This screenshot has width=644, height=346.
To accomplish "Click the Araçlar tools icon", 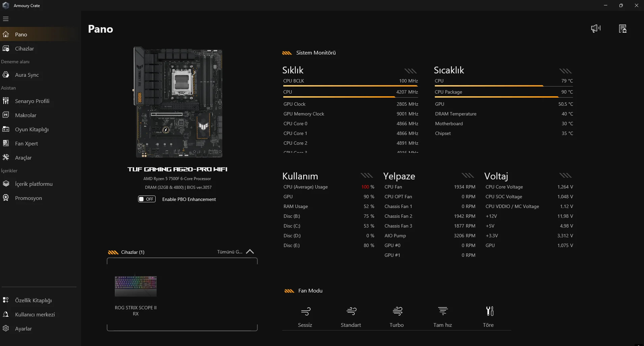I will pos(6,157).
